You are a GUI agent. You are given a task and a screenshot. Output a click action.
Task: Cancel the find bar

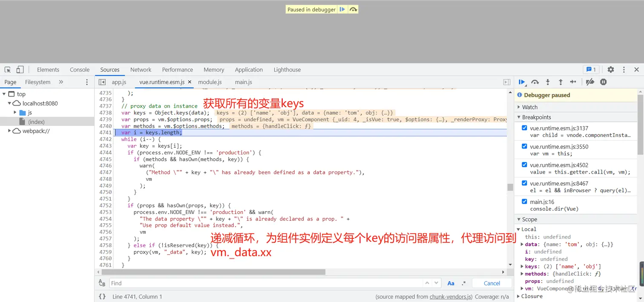click(x=492, y=283)
